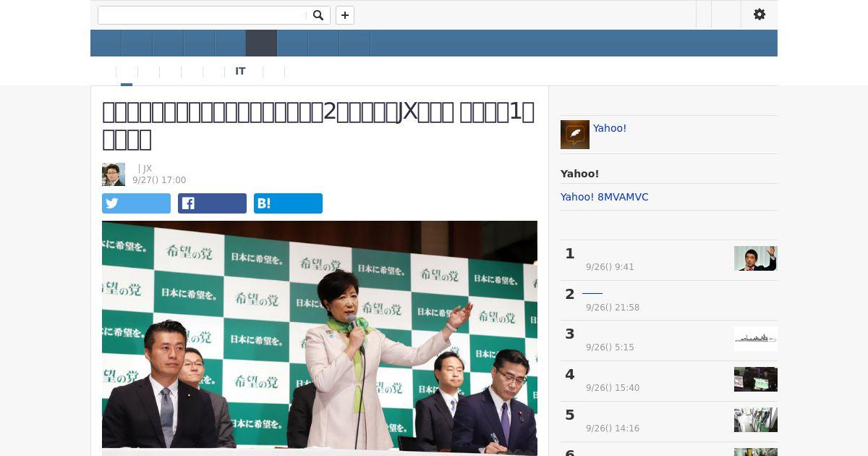The image size is (868, 456).
Task: Click the plus button beside search
Action: point(345,15)
